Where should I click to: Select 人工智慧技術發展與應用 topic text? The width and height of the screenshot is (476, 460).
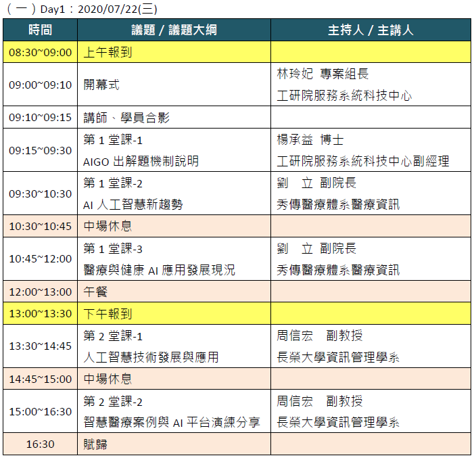coord(151,357)
